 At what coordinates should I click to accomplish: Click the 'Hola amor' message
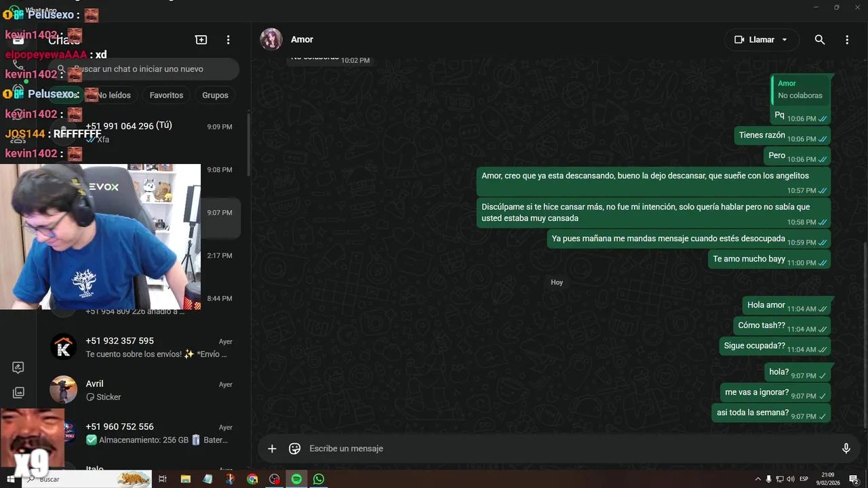(x=787, y=306)
